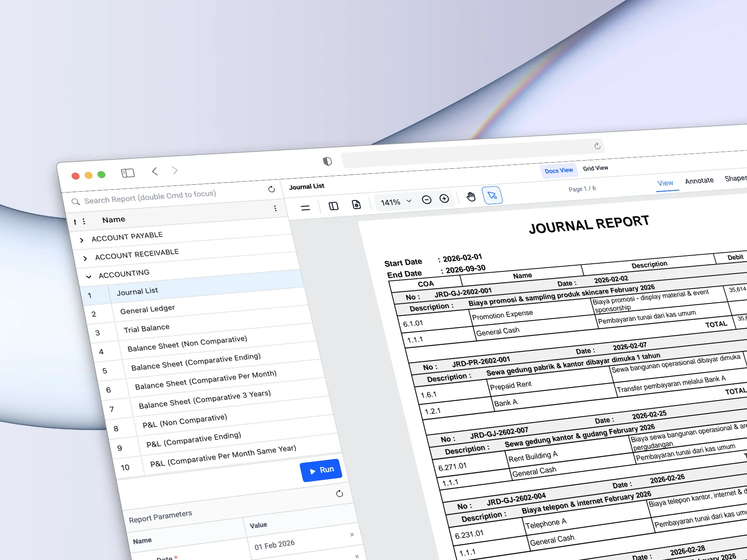This screenshot has height=560, width=747.
Task: Open the P&L (Non Comparative) report
Action: pos(184,421)
